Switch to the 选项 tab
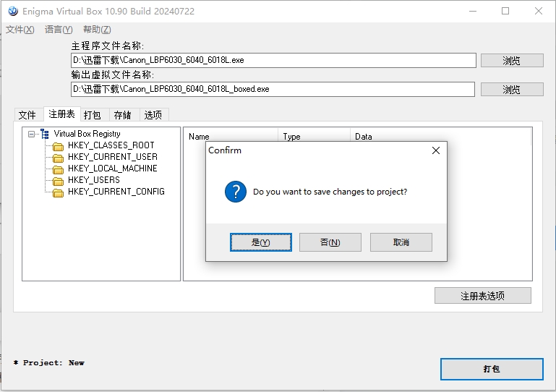This screenshot has height=392, width=556. pos(153,115)
